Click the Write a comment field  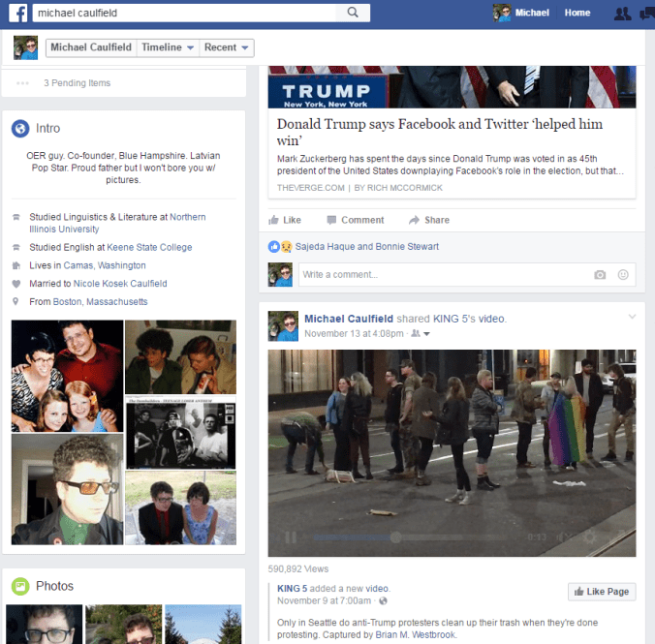(x=467, y=274)
